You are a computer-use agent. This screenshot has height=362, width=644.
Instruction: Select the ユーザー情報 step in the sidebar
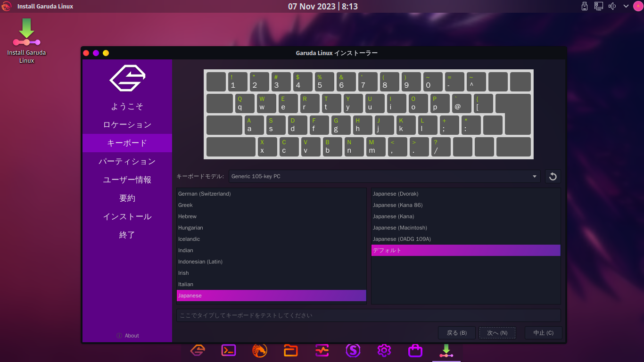(x=127, y=180)
